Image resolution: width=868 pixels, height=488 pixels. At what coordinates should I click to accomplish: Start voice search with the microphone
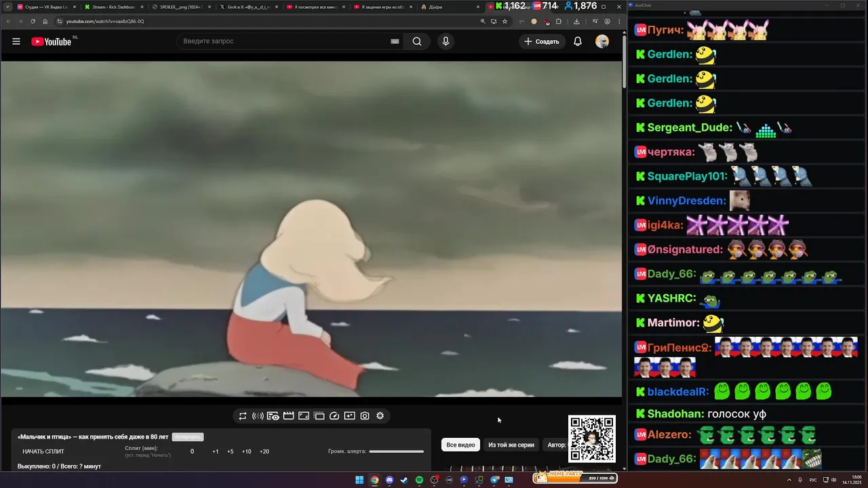[x=446, y=41]
